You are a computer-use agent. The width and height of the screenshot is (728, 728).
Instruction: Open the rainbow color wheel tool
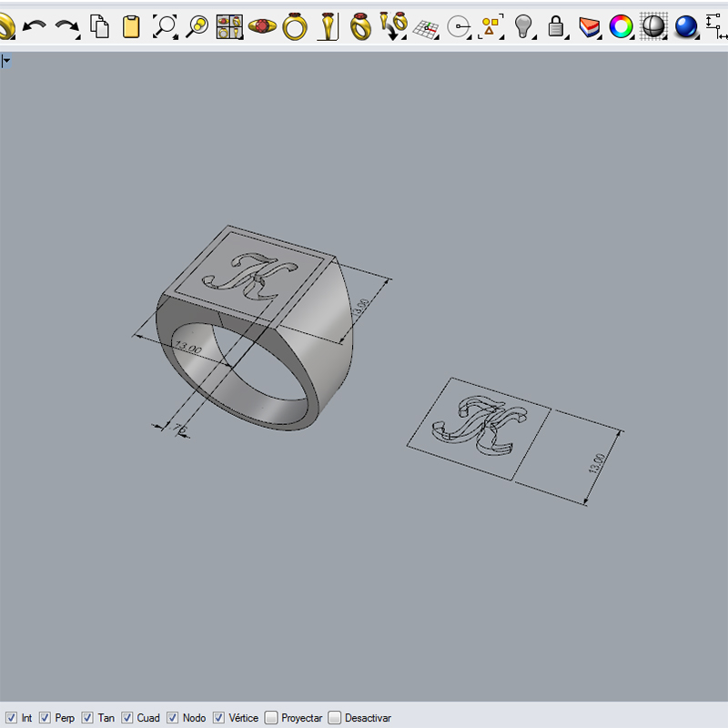pyautogui.click(x=622, y=26)
